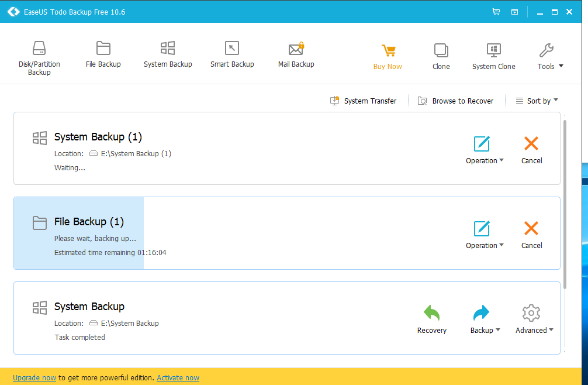Click the completed System Backup task title
The height and width of the screenshot is (385, 588).
(89, 307)
